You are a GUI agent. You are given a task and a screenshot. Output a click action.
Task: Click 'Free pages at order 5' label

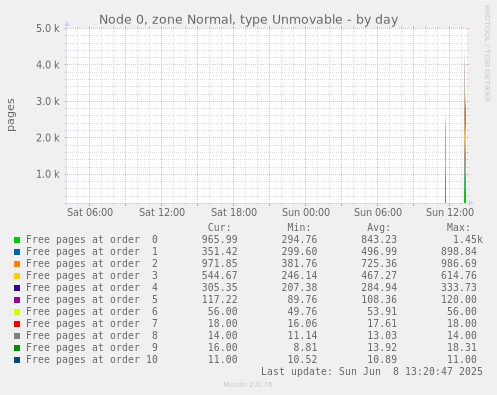pyautogui.click(x=92, y=300)
